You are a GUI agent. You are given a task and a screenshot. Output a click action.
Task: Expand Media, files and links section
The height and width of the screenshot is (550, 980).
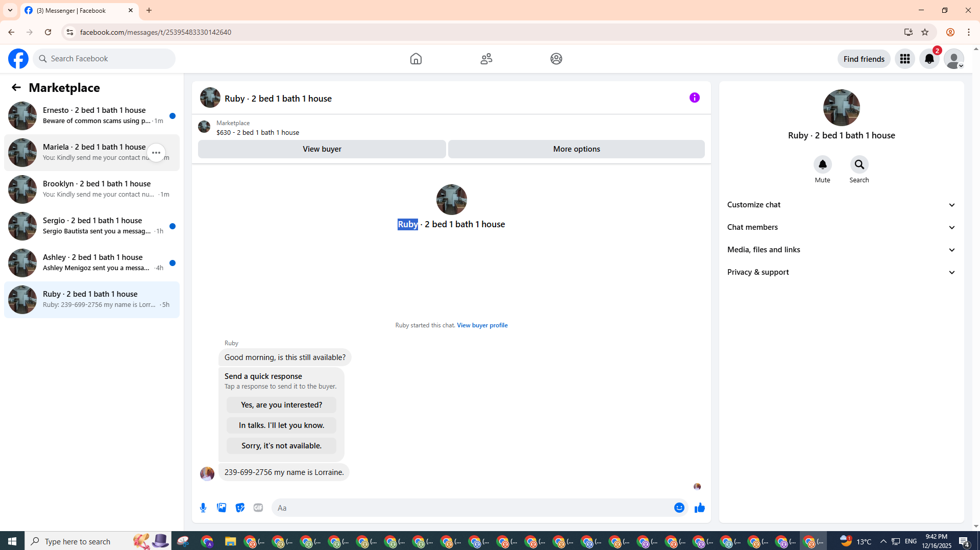pyautogui.click(x=842, y=250)
